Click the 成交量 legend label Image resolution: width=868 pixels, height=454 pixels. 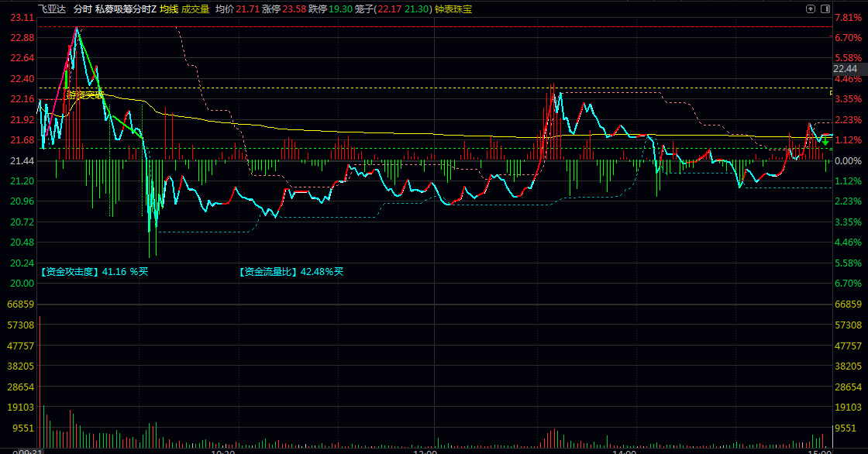pyautogui.click(x=195, y=9)
